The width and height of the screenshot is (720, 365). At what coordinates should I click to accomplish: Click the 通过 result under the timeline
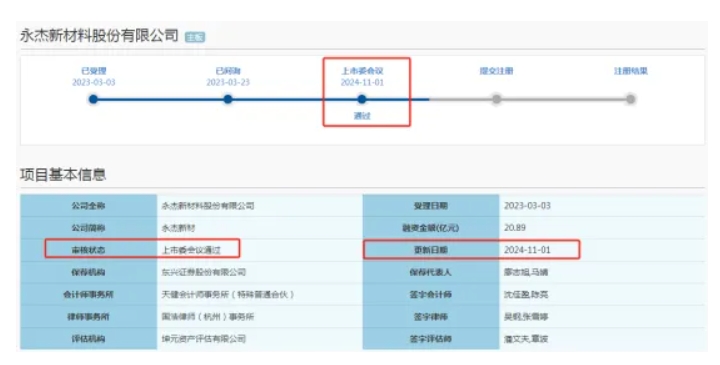(362, 116)
